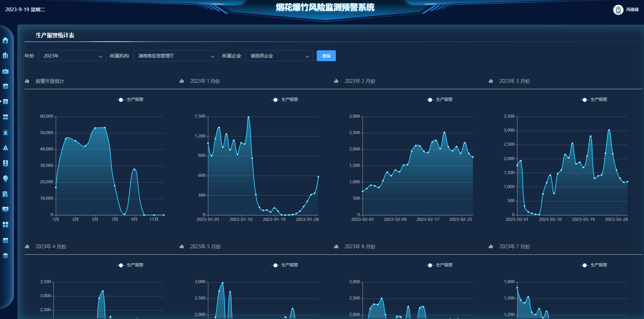Toggle 生产报警 legend in April chart
Image resolution: width=644 pixels, height=319 pixels.
(130, 265)
